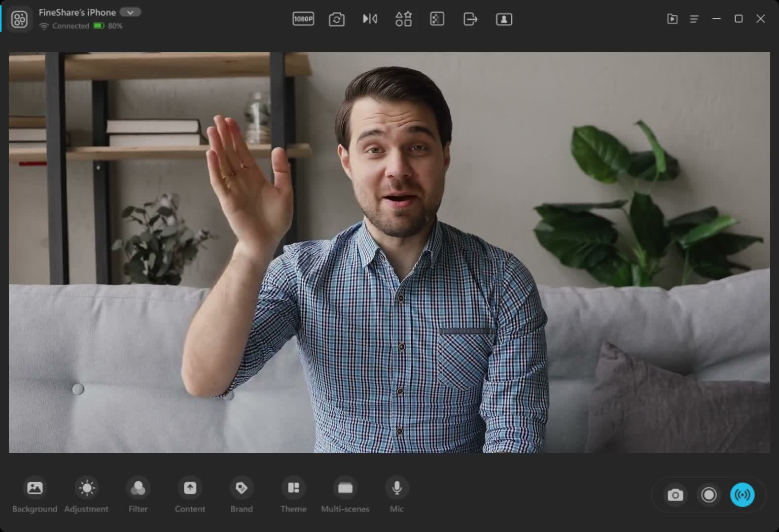Start recording with the record button

coord(709,495)
